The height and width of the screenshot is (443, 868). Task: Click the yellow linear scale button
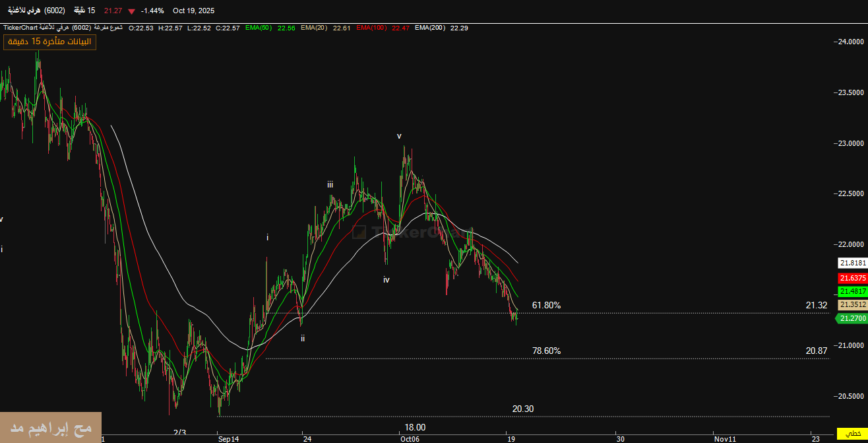pos(851,434)
